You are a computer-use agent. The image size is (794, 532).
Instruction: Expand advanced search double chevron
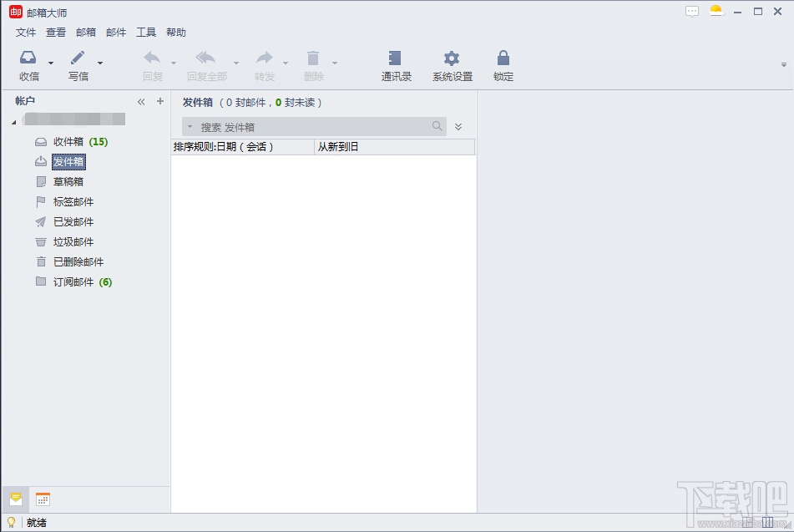coord(458,127)
